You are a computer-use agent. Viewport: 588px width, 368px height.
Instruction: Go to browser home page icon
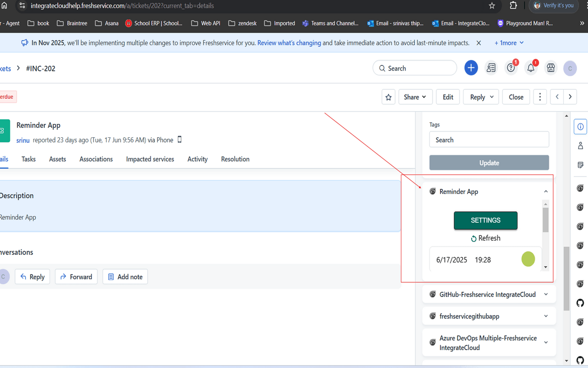[4, 6]
